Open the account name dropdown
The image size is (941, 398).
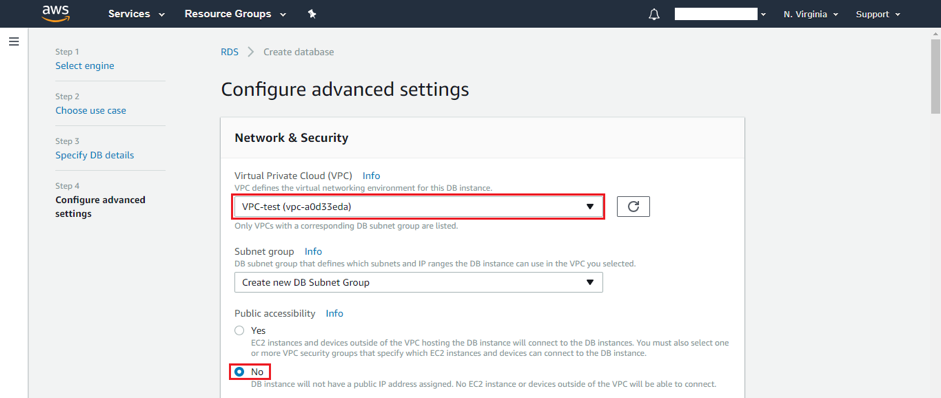[720, 14]
